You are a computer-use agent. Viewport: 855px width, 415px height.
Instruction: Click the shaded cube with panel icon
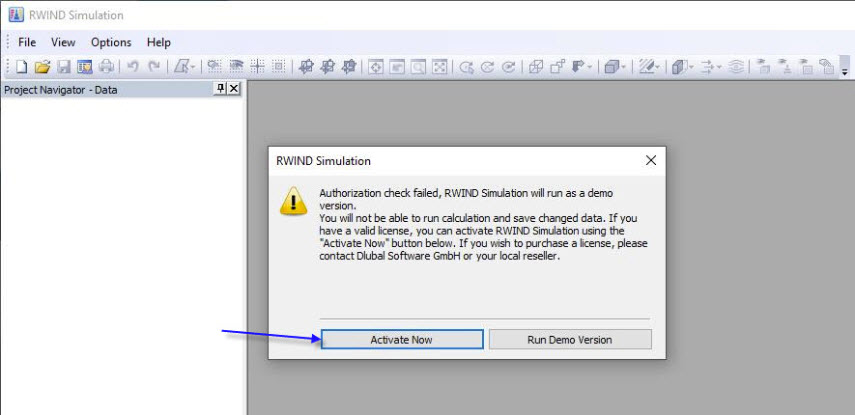tap(679, 67)
